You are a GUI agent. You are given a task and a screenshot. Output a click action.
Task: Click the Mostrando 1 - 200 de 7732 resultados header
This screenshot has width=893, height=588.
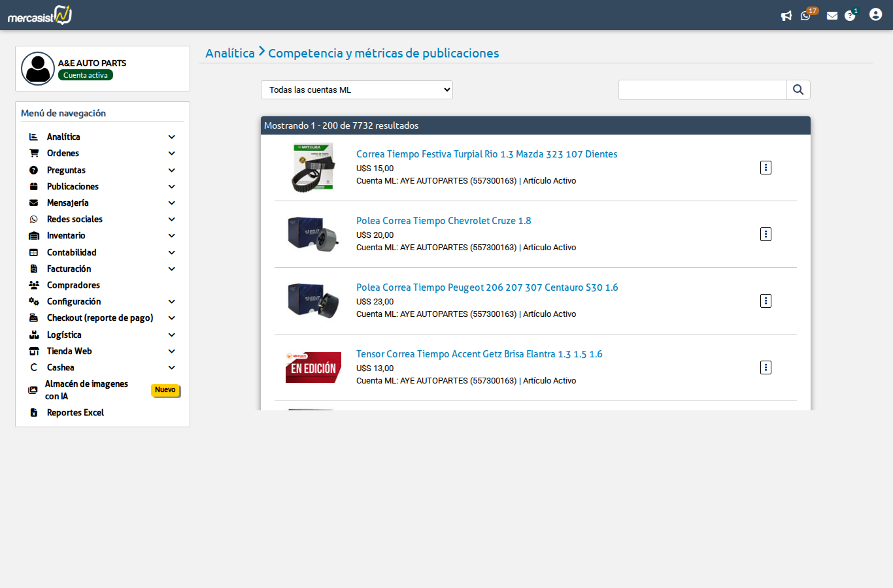535,125
